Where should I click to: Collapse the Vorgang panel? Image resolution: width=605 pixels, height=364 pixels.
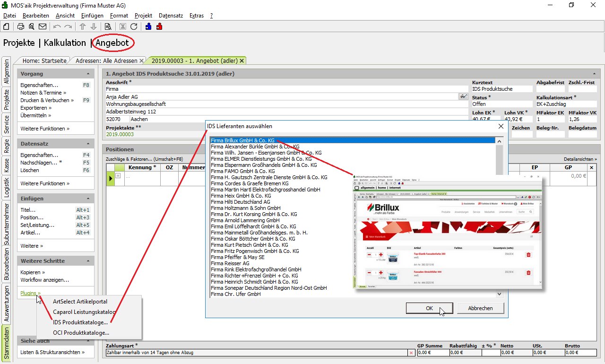pyautogui.click(x=88, y=74)
